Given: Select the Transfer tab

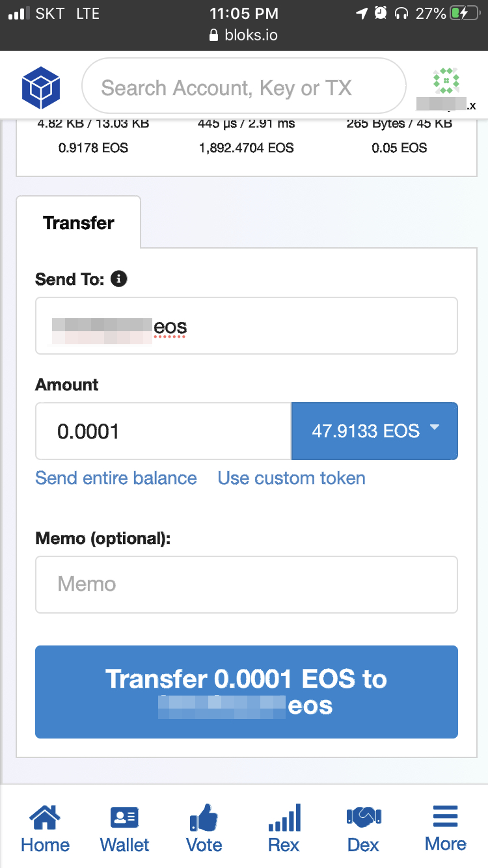Looking at the screenshot, I should 79,223.
